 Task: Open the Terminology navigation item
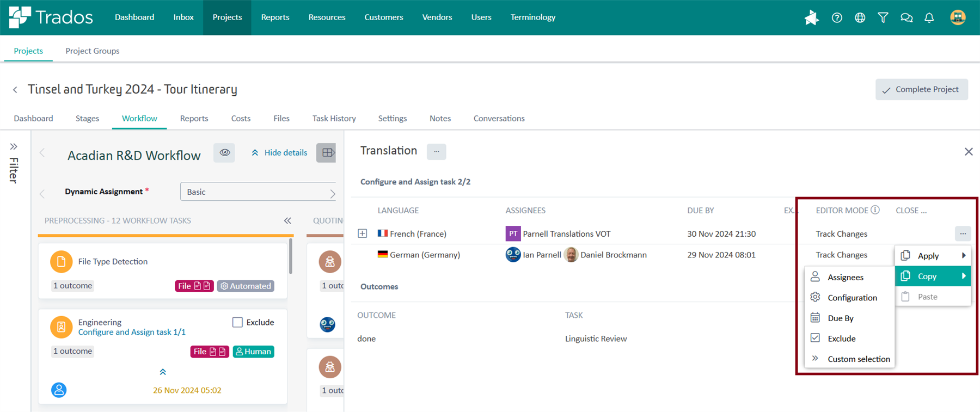(x=533, y=17)
